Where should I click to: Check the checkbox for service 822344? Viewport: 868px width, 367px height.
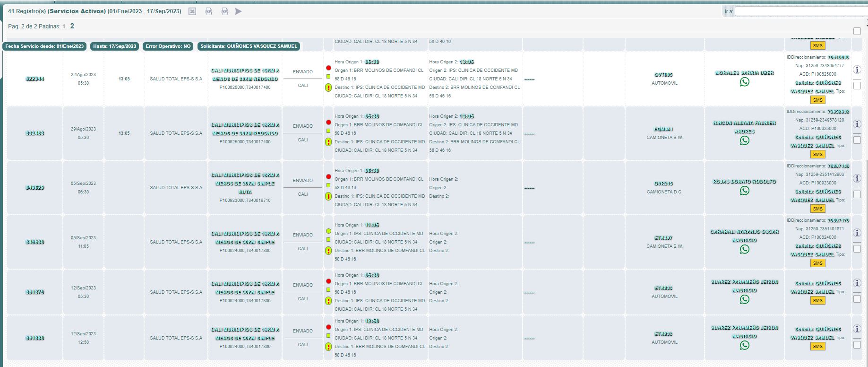pos(857,86)
